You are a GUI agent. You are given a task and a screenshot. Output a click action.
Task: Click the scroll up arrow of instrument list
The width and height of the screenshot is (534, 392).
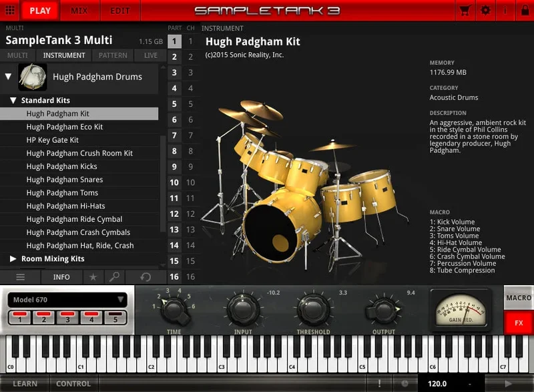(163, 67)
